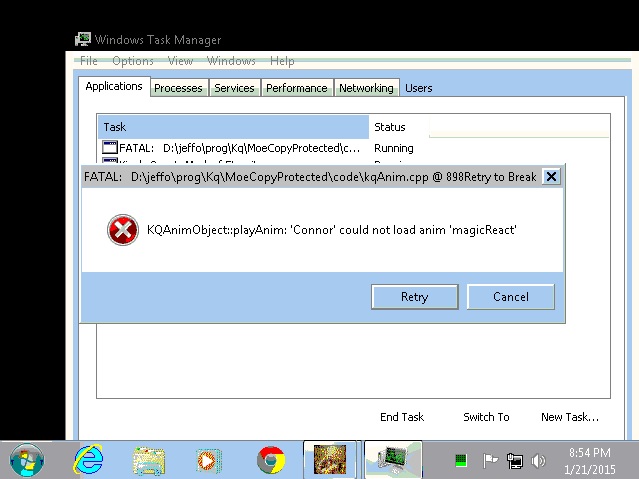Switch to the Processes tab
639x479 pixels.
point(178,88)
